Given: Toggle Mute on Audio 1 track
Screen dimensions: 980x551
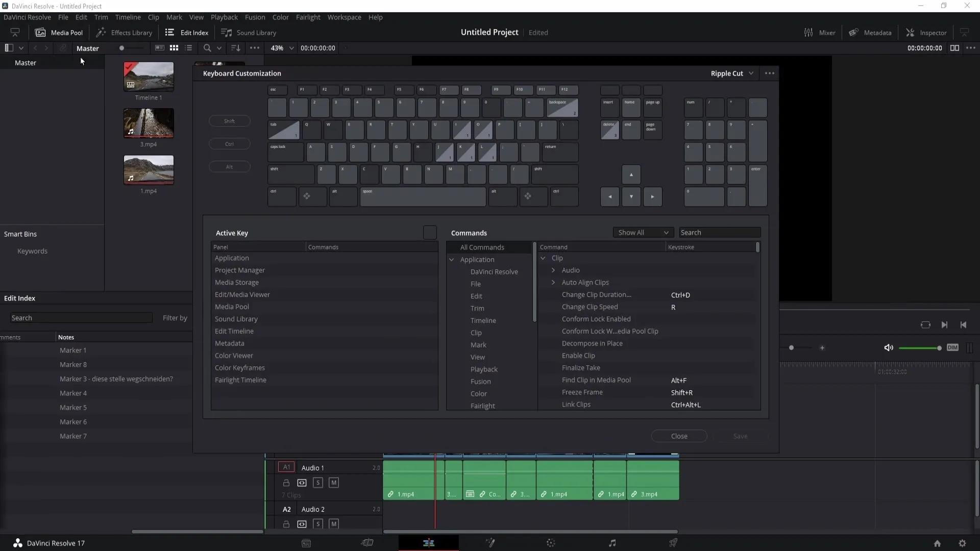Looking at the screenshot, I should click(334, 483).
